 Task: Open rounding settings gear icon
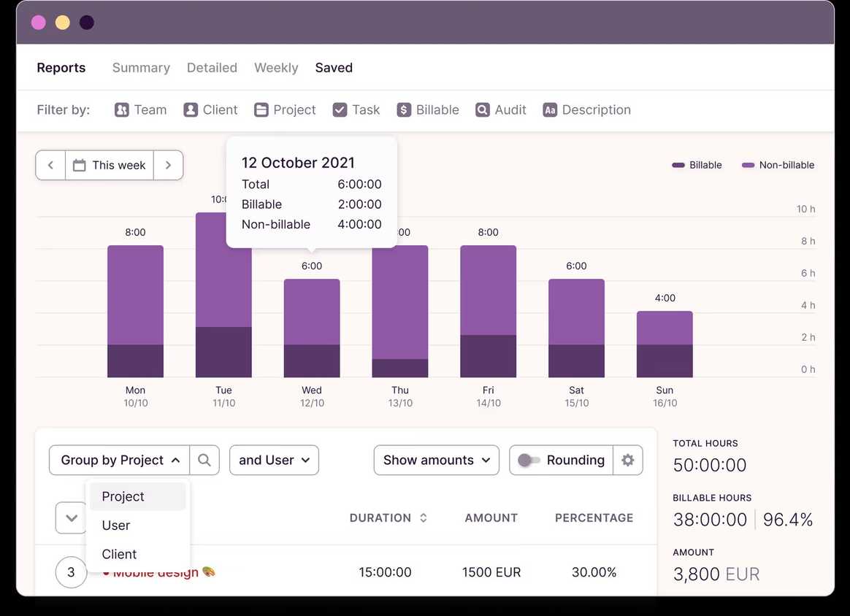point(628,460)
